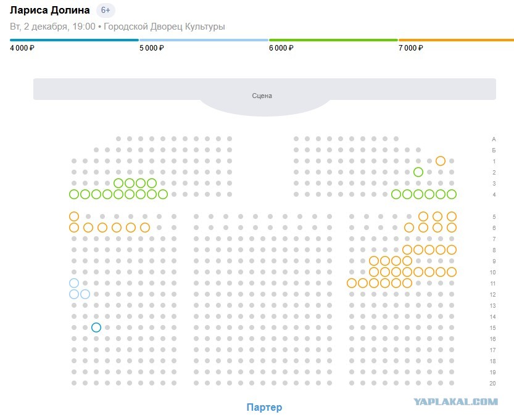Screen dimensions: 514x420
Task: Select the leftmost green seat in row 4
Action: pos(74,194)
